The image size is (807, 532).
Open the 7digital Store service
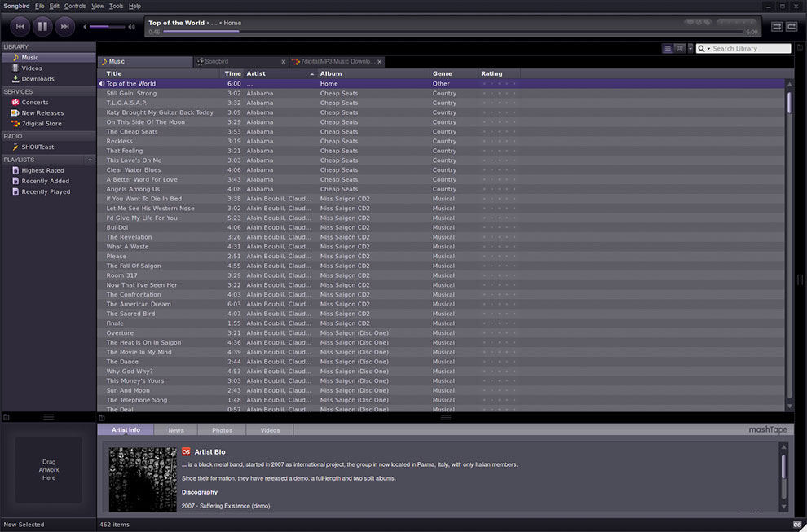coord(48,124)
